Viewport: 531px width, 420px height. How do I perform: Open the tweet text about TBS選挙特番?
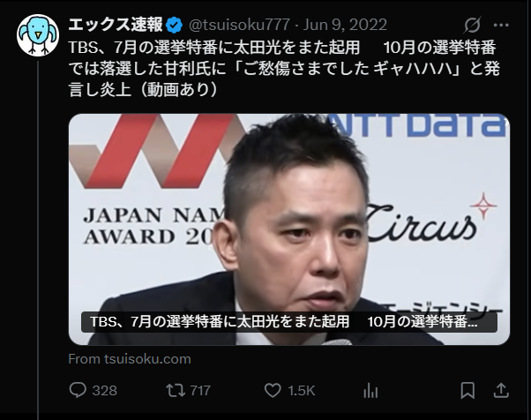(x=284, y=69)
